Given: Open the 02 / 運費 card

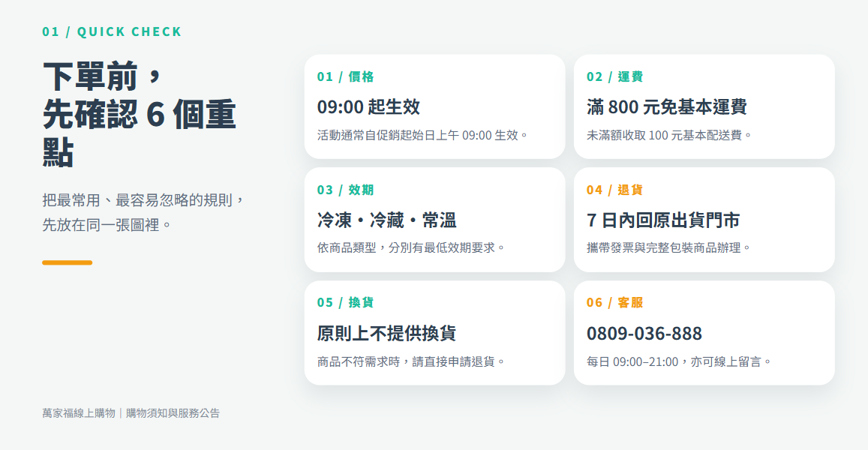Looking at the screenshot, I should tap(704, 106).
